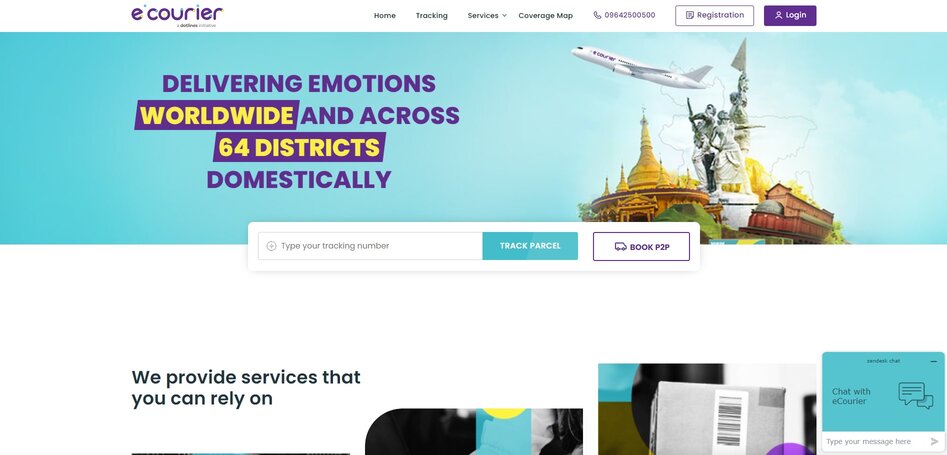This screenshot has height=455, width=947.
Task: Click the Book P2P button
Action: (x=641, y=247)
